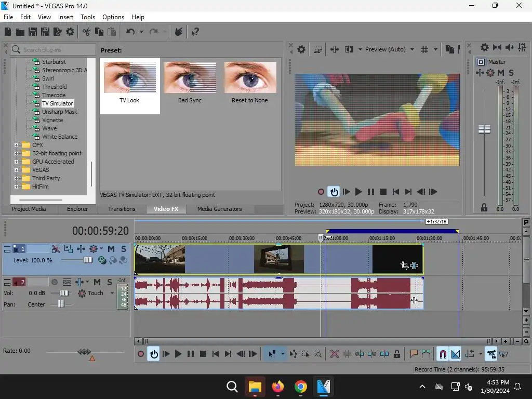This screenshot has width=532, height=399.
Task: Switch to the Transitions tab
Action: pyautogui.click(x=122, y=209)
